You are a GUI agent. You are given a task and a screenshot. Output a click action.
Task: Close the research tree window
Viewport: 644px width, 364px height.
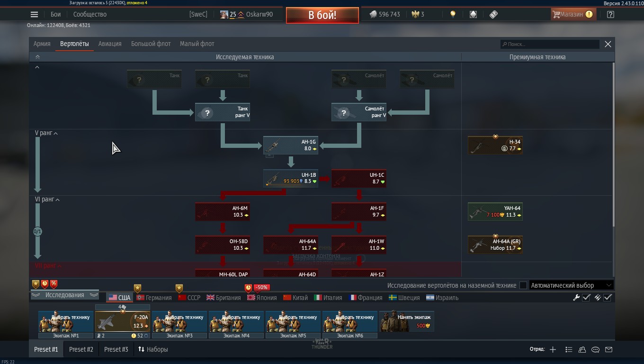[608, 44]
